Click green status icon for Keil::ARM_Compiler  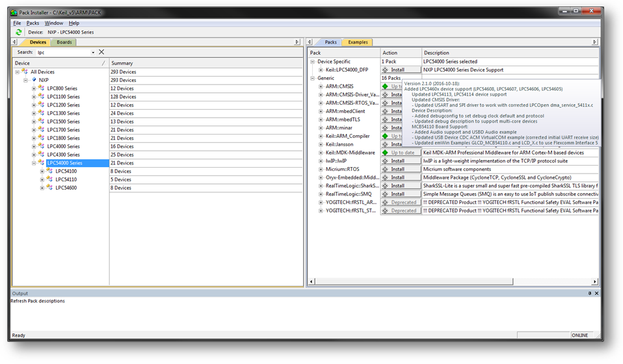coord(385,136)
